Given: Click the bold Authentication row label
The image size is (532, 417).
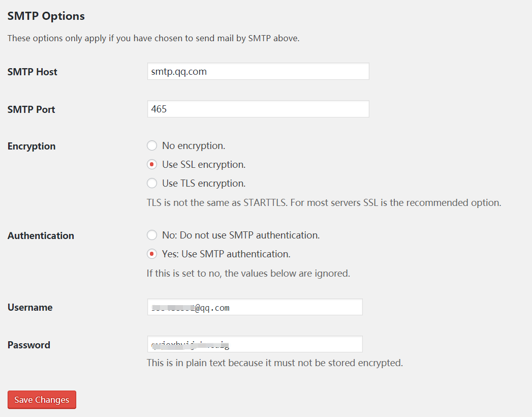Looking at the screenshot, I should coord(41,235).
